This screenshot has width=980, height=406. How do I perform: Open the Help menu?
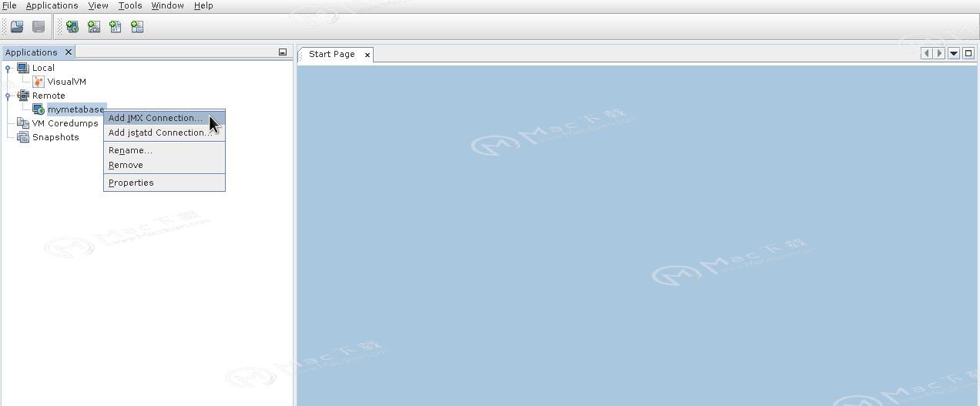point(203,5)
